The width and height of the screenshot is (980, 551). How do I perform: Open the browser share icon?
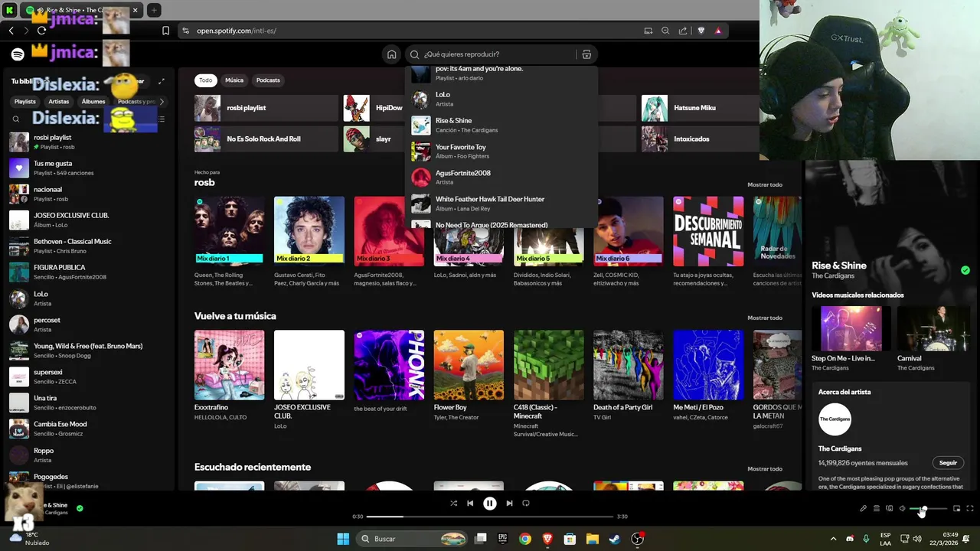pos(683,31)
